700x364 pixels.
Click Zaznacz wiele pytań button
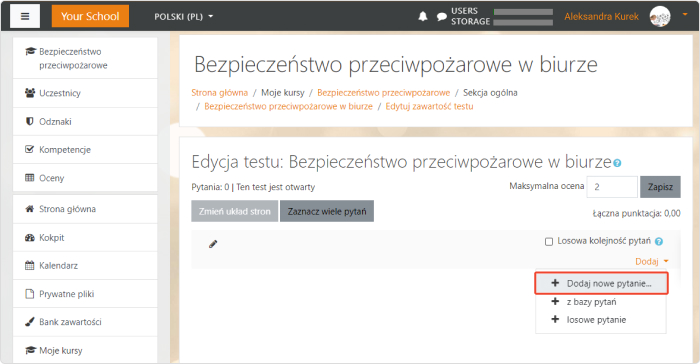coord(327,211)
